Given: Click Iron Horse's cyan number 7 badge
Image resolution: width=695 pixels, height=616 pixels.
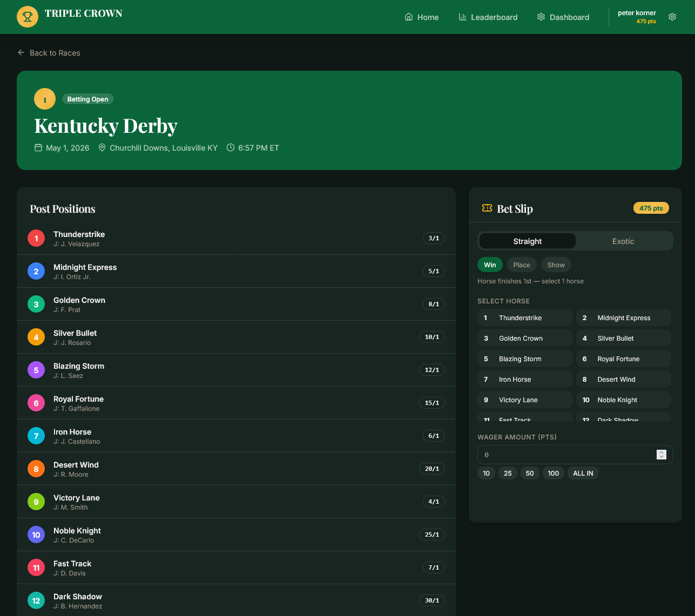Looking at the screenshot, I should (x=36, y=436).
